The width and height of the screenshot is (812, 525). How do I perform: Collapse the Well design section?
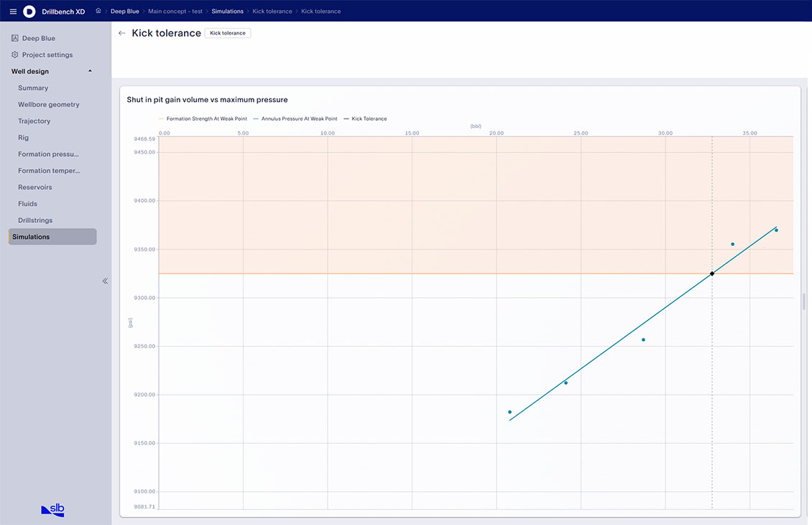click(x=90, y=71)
